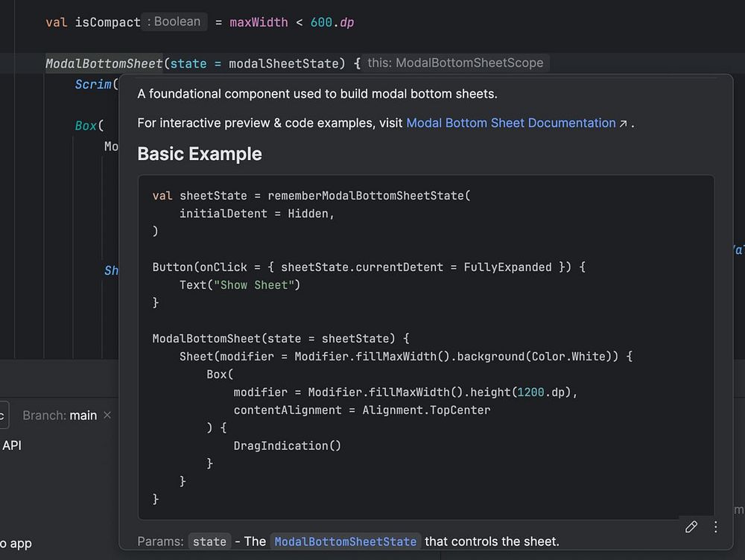The width and height of the screenshot is (745, 560).
Task: Click rememberModalBottomSheetState in the example code
Action: (366, 196)
